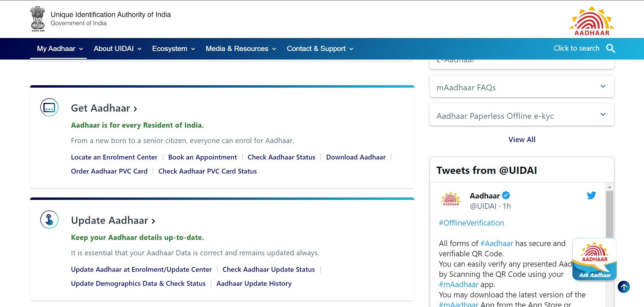This screenshot has width=644, height=307.
Task: Click Book an Appointment link
Action: [202, 157]
